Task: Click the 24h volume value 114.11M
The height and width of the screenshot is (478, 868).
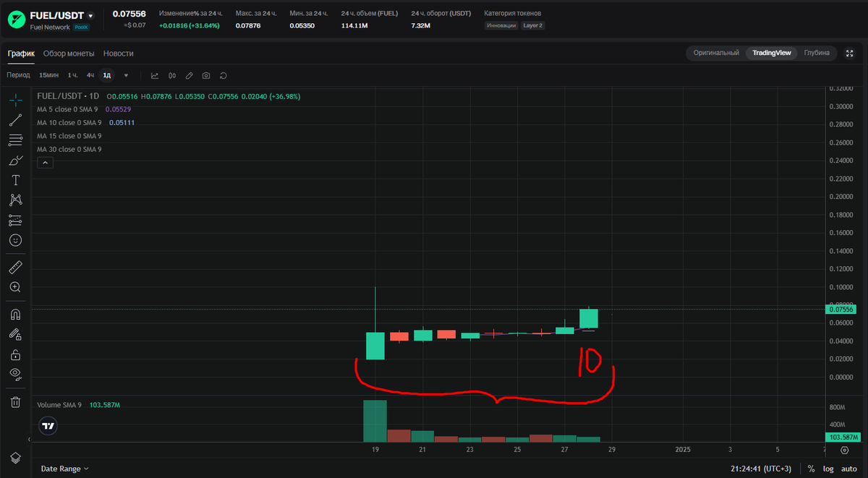Action: click(x=354, y=25)
